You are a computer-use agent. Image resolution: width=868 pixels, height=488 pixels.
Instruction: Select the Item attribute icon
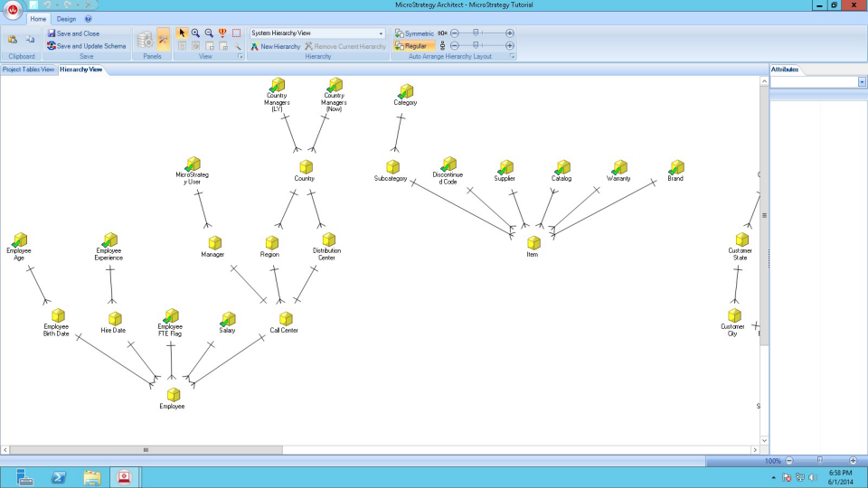(533, 243)
